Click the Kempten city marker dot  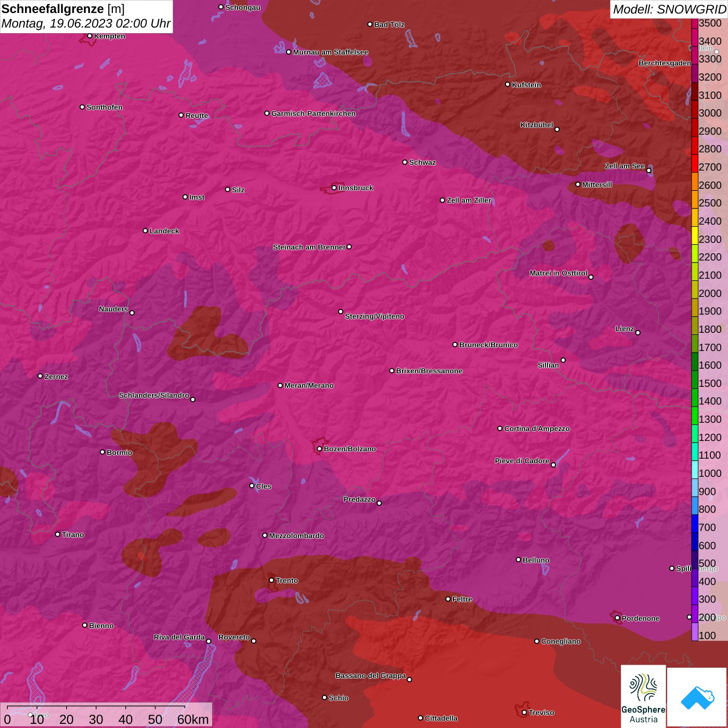90,36
